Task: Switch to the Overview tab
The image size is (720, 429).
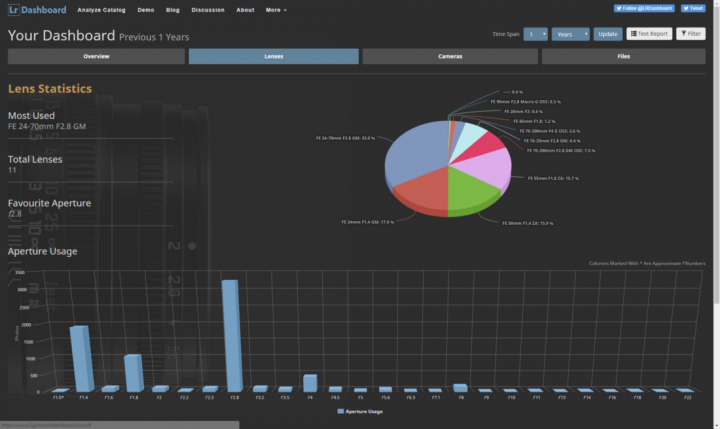Action: (96, 56)
